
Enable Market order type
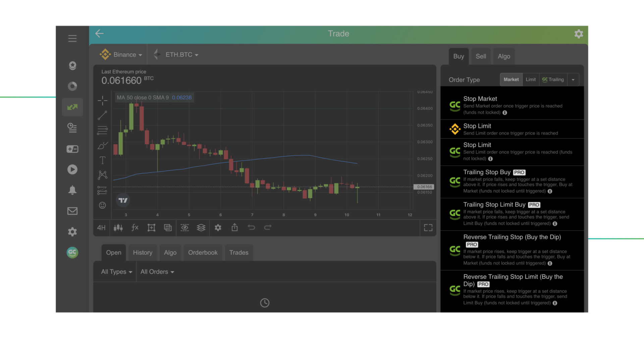tap(511, 79)
